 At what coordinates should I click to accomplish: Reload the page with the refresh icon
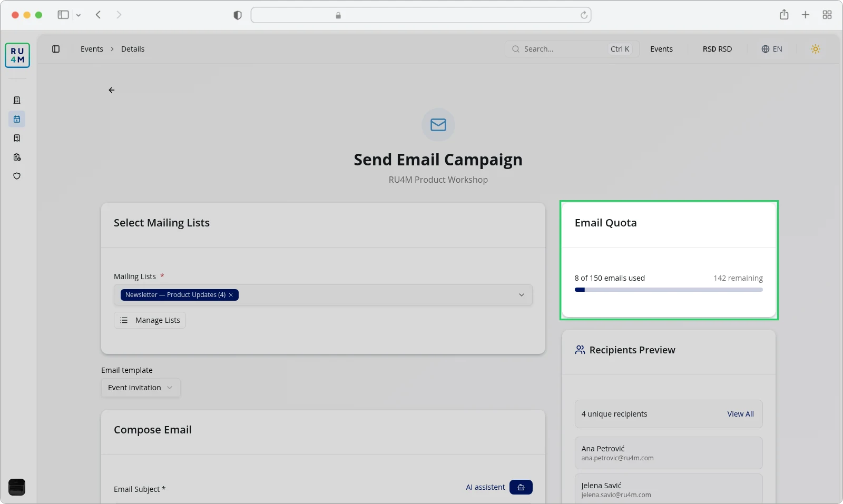tap(584, 15)
